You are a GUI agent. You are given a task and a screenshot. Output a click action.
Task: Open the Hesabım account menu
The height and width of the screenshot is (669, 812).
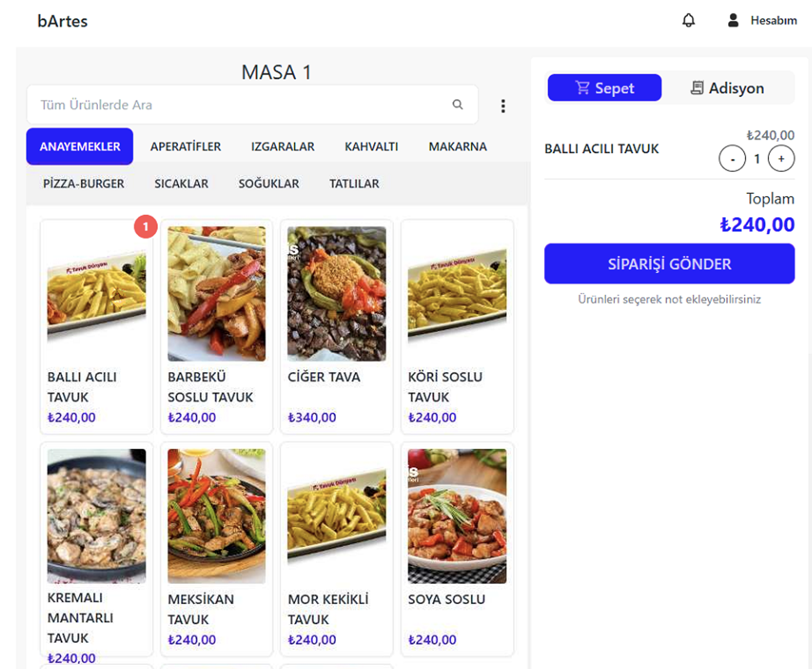762,20
